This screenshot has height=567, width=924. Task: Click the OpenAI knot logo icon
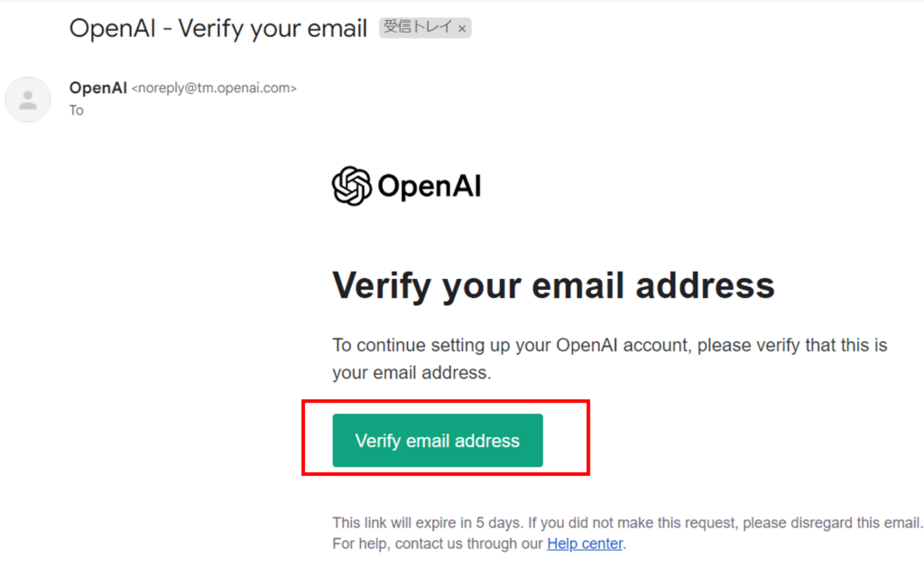(352, 186)
